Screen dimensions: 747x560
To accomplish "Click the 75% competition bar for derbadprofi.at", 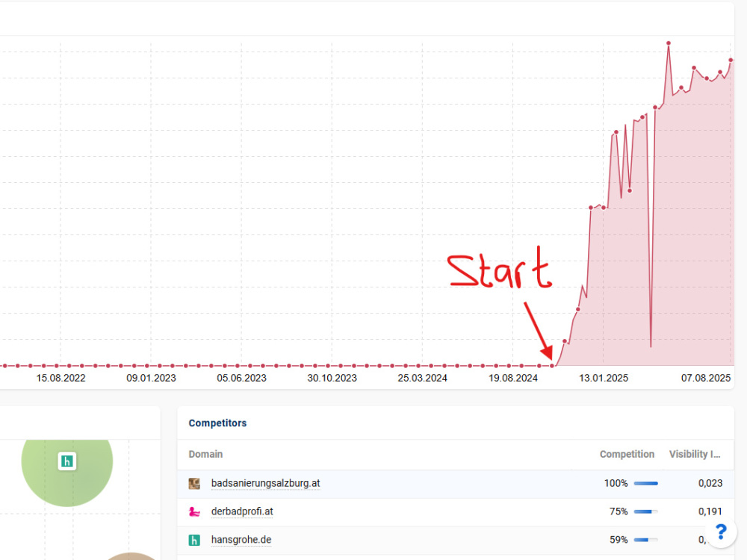I will 646,512.
